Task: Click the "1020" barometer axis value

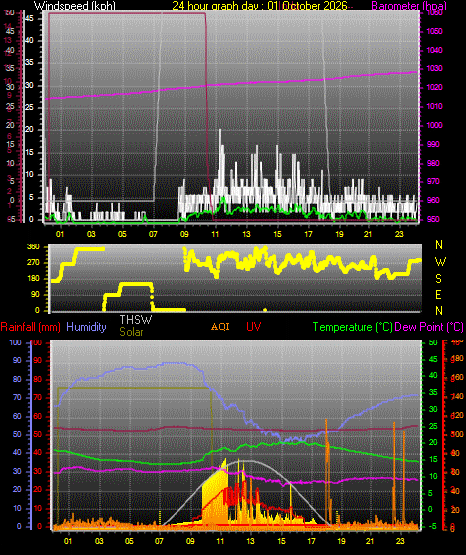Action: pyautogui.click(x=434, y=87)
